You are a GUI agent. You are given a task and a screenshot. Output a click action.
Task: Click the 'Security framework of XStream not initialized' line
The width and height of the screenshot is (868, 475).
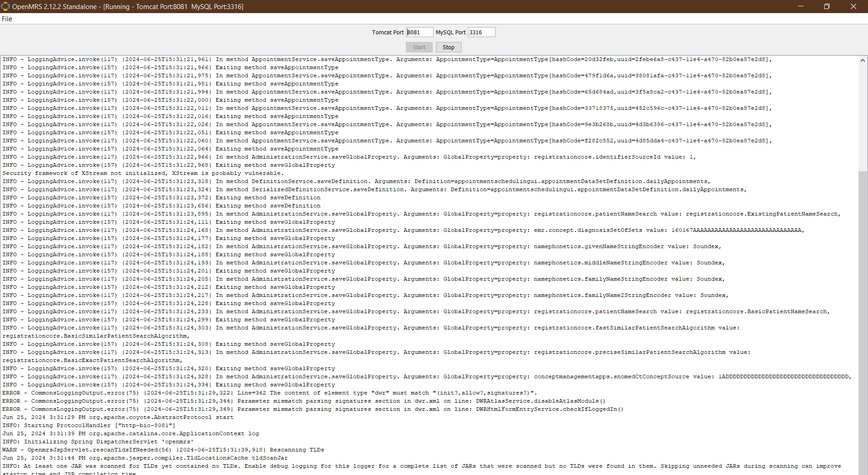point(143,174)
